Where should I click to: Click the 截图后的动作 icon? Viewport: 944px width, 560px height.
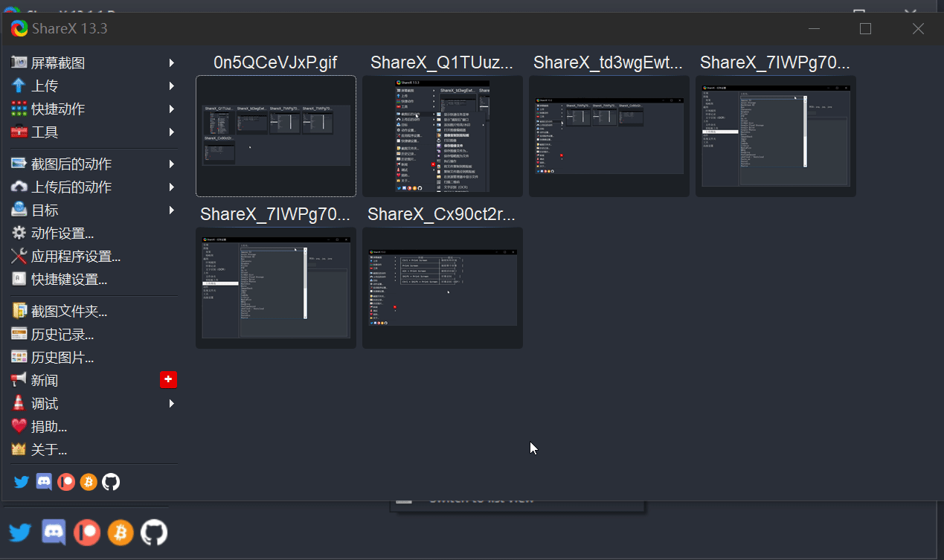(19, 164)
